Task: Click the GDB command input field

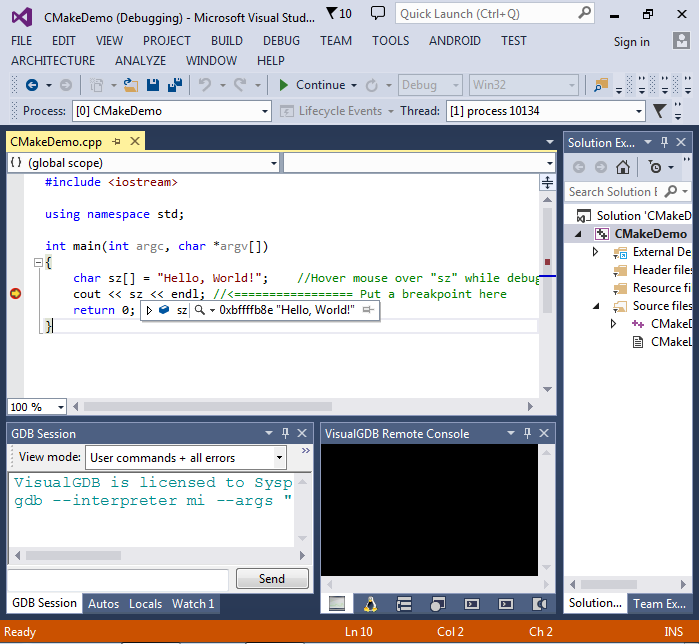Action: click(x=118, y=579)
